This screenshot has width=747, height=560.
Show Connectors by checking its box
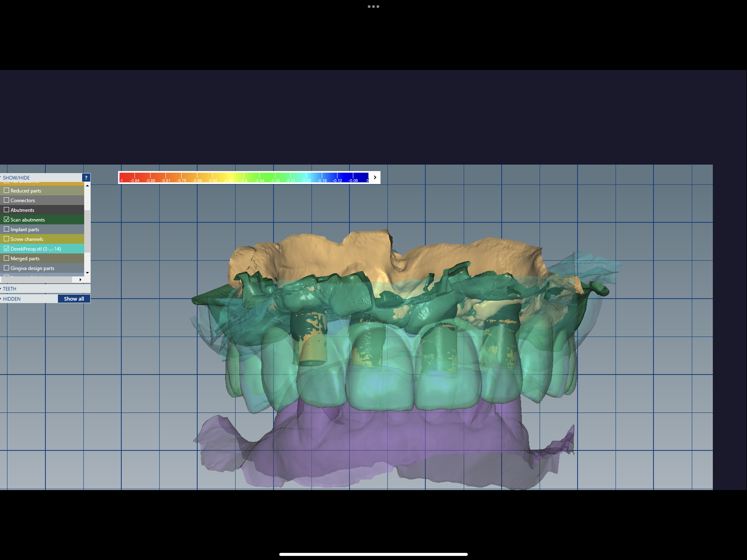7,200
